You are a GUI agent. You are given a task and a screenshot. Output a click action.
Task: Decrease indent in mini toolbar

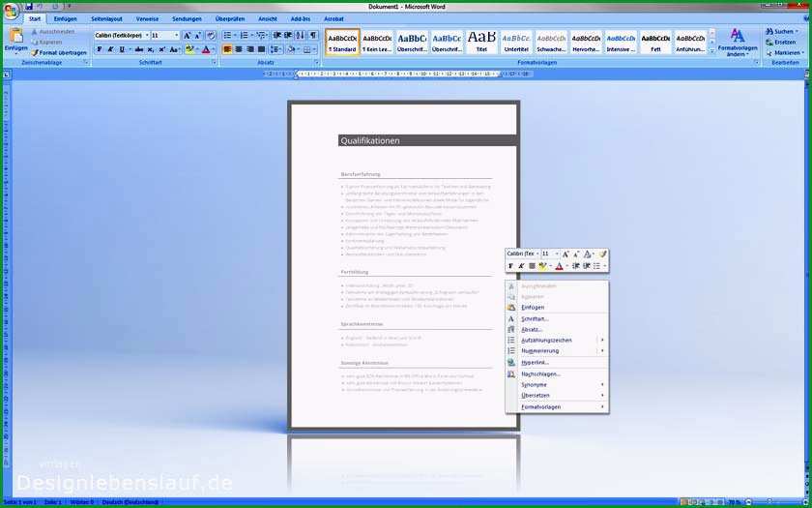(x=576, y=266)
